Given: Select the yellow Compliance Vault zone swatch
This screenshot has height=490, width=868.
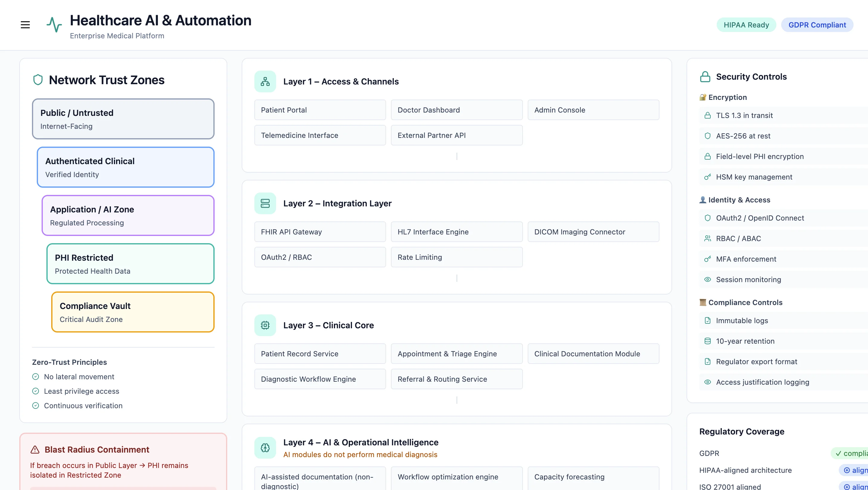Looking at the screenshot, I should pyautogui.click(x=133, y=312).
